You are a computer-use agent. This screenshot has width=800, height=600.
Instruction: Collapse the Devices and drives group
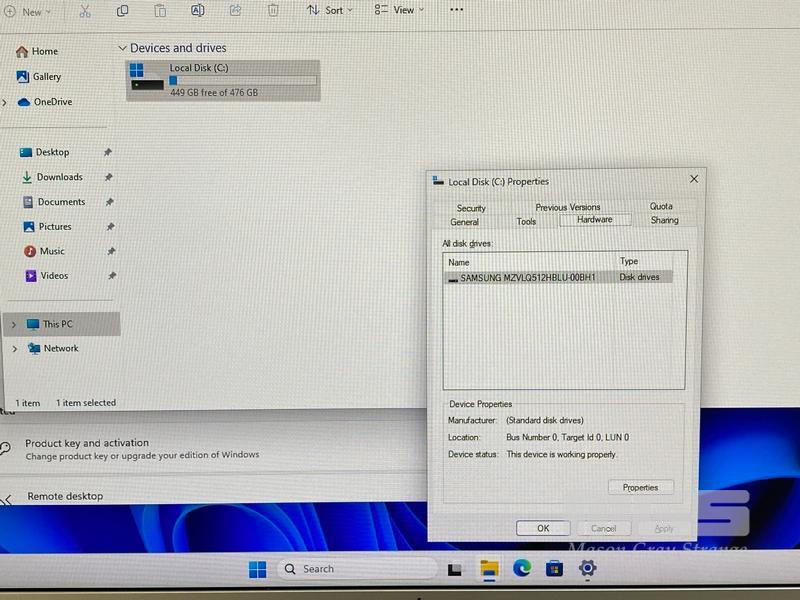coord(122,48)
